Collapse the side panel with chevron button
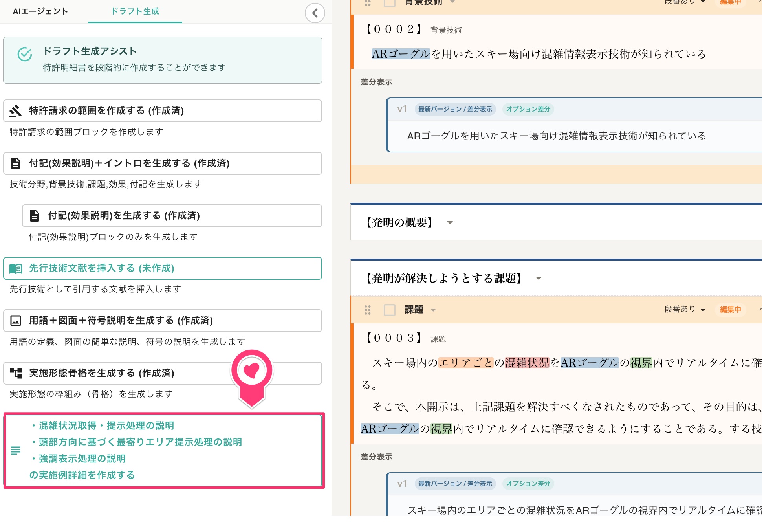 (315, 13)
